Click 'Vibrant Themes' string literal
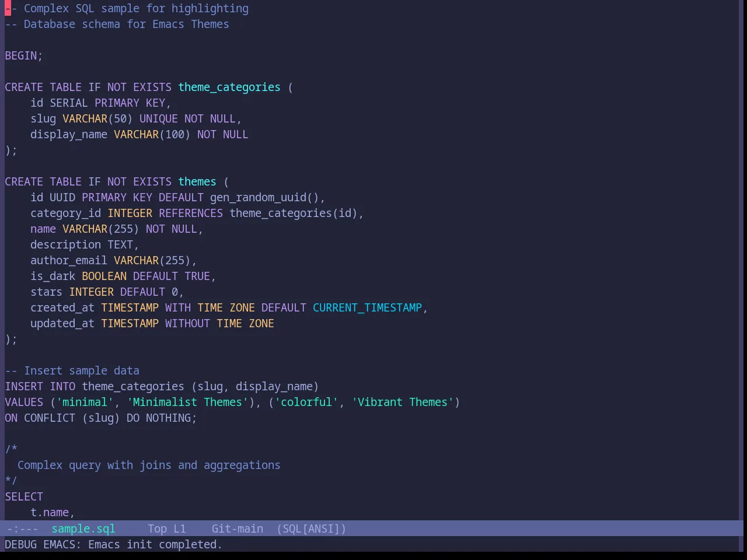The image size is (747, 560). pos(403,402)
